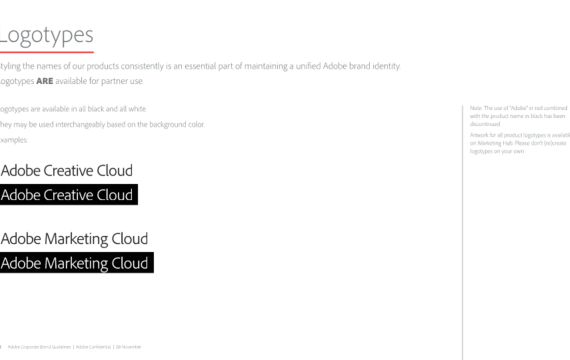The image size is (570, 360).
Task: Click the Artwork on Marketing Hub note
Action: (x=519, y=143)
